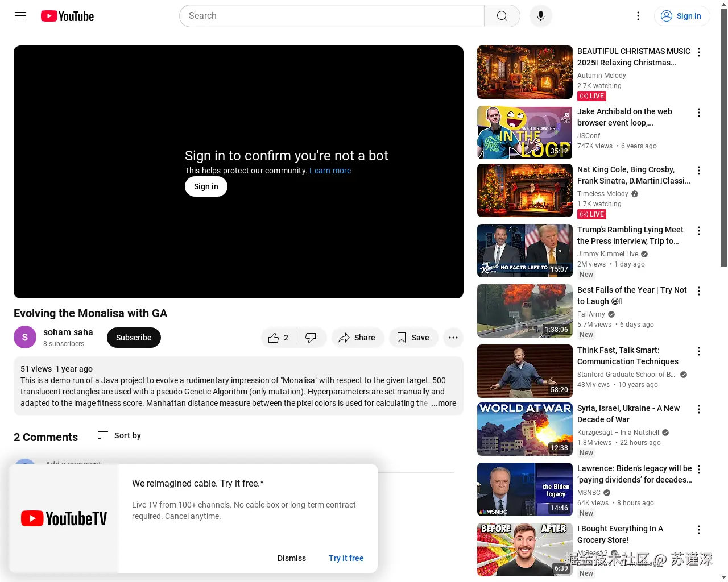Viewport: 728px width, 582px height.
Task: Dislike the video with thumbs down
Action: click(311, 338)
